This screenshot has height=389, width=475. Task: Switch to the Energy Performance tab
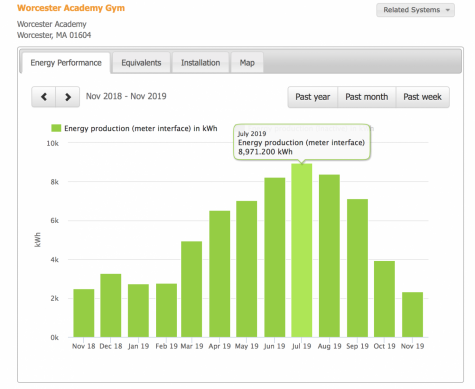[x=66, y=63]
